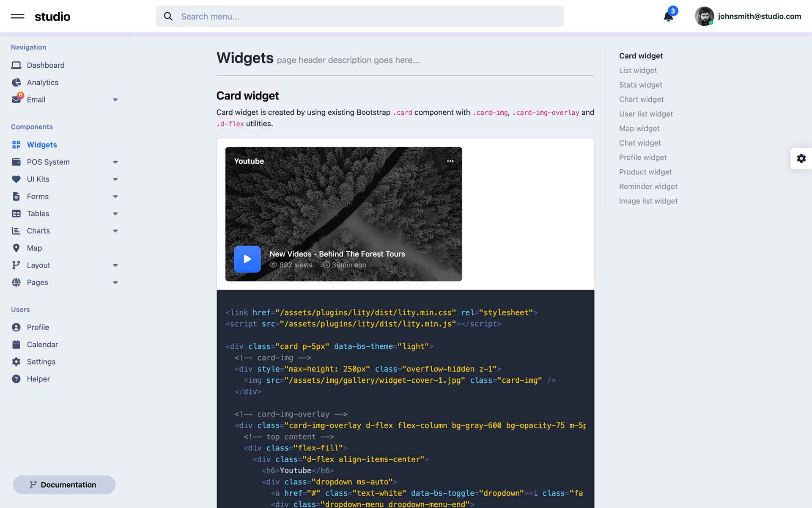Click the Documentation button
The image size is (812, 508).
tap(64, 485)
